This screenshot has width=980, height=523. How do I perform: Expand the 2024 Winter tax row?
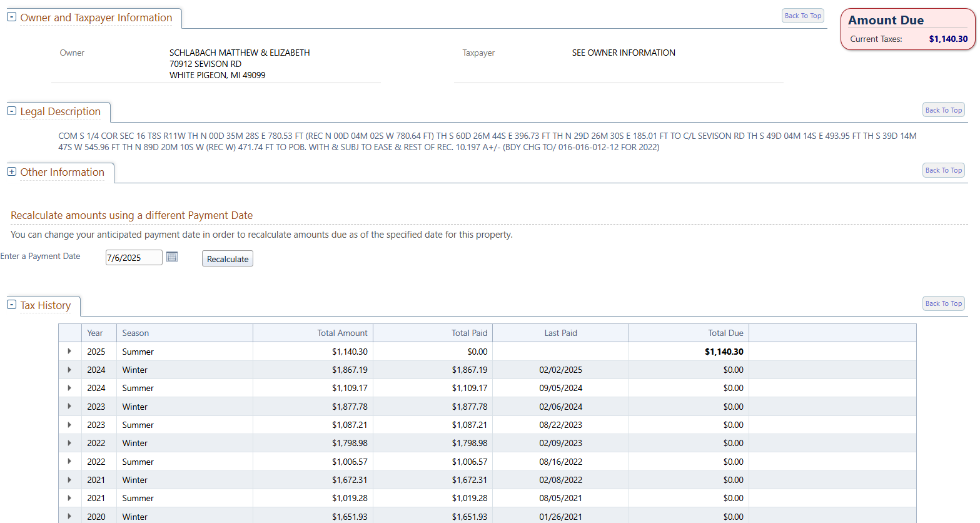click(69, 370)
